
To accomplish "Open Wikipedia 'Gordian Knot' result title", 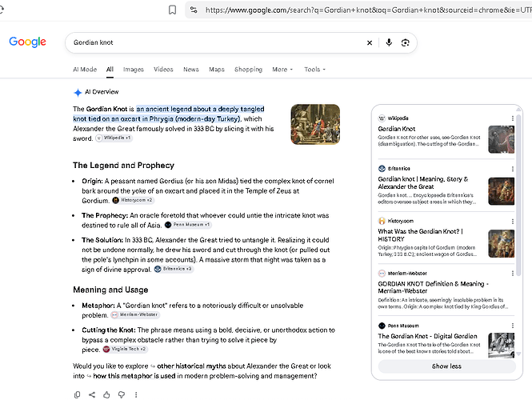I will click(x=397, y=129).
